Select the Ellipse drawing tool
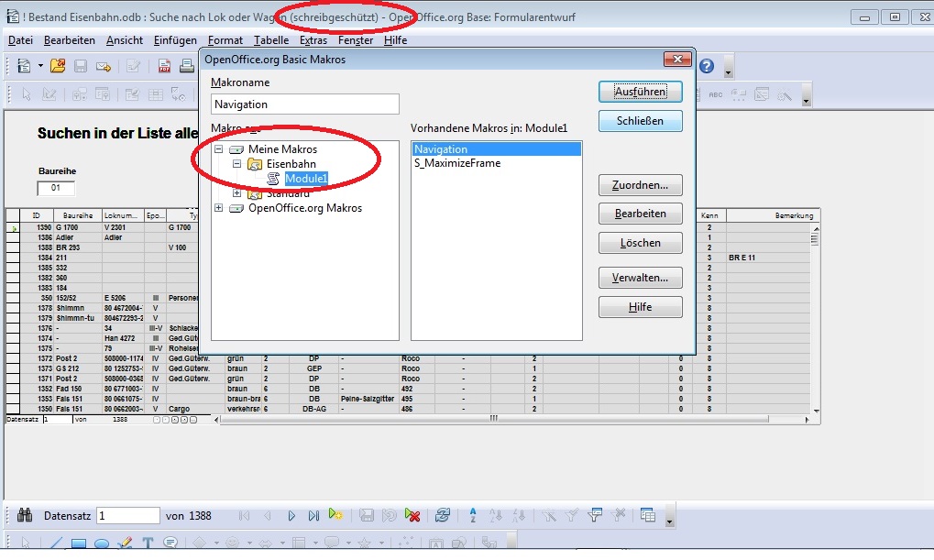 click(102, 544)
